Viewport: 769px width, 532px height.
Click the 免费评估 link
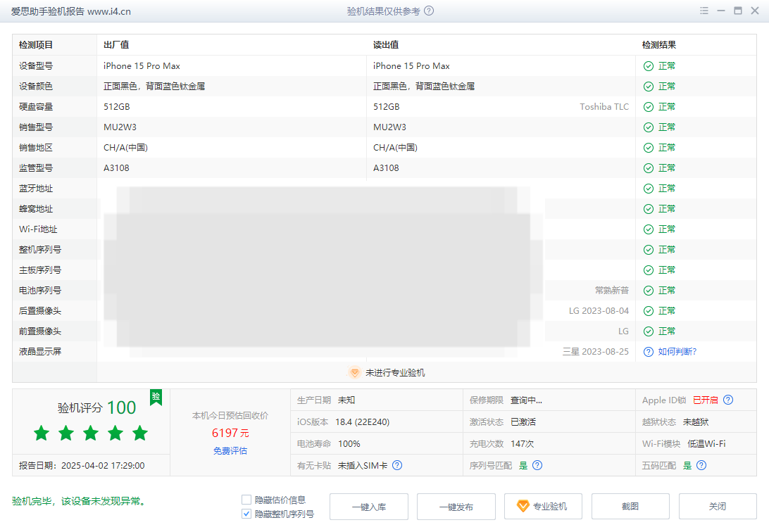pyautogui.click(x=230, y=450)
